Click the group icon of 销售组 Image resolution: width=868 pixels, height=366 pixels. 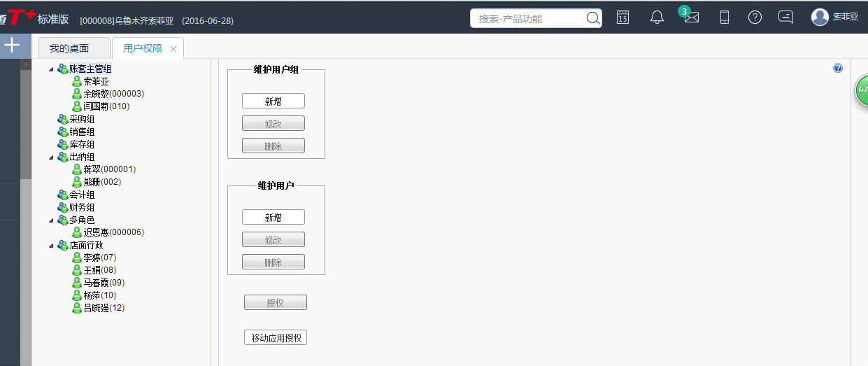[x=63, y=132]
